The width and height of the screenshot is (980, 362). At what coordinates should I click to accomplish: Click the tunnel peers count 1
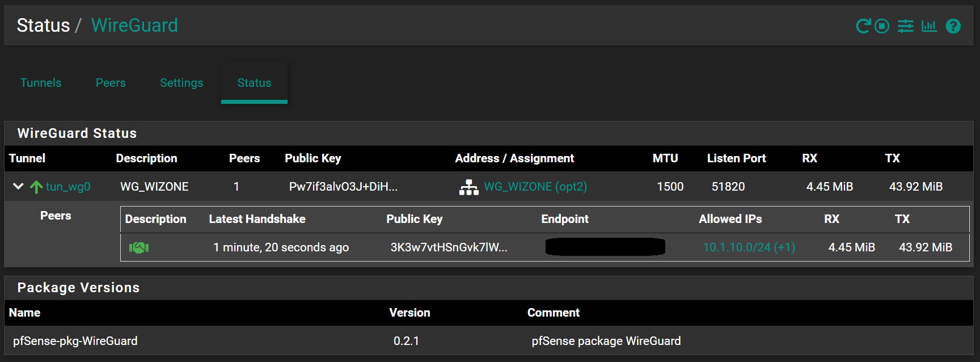click(x=236, y=187)
